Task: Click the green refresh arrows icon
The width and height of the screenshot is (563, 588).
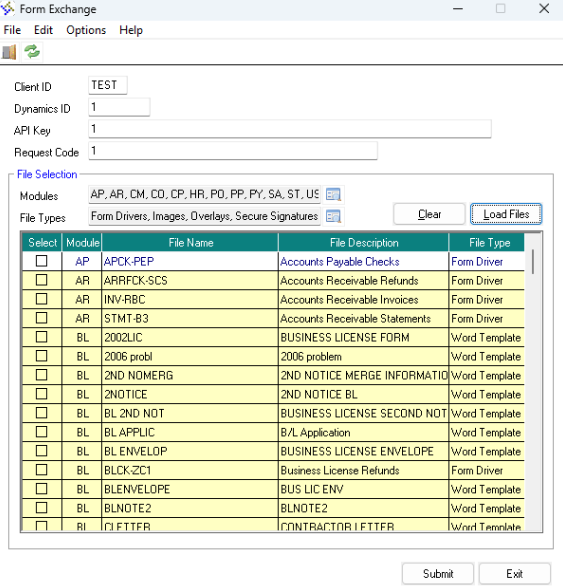Action: click(x=32, y=52)
